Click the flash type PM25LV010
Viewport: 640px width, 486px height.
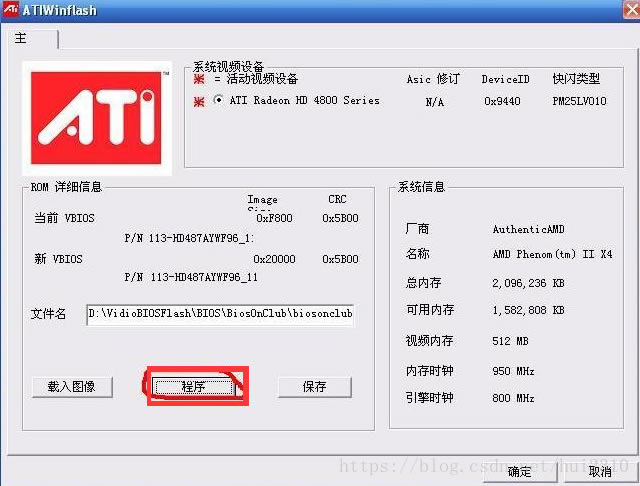(x=579, y=101)
